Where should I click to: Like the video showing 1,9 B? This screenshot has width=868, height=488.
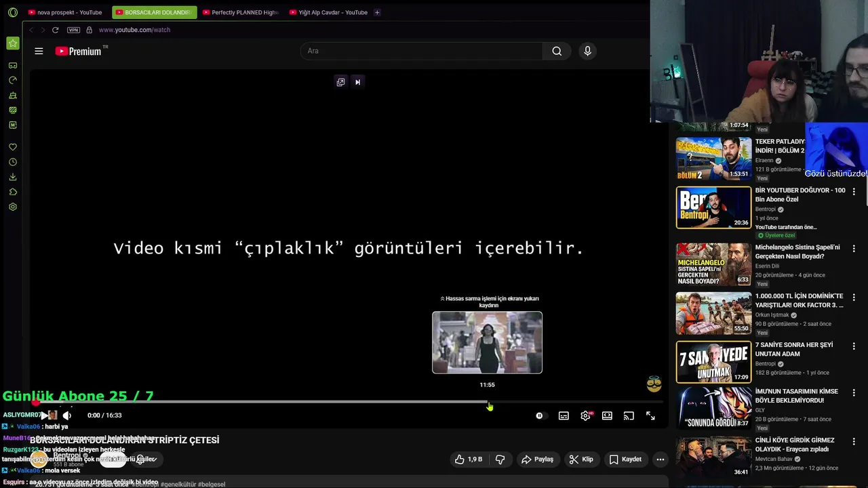pyautogui.click(x=469, y=460)
